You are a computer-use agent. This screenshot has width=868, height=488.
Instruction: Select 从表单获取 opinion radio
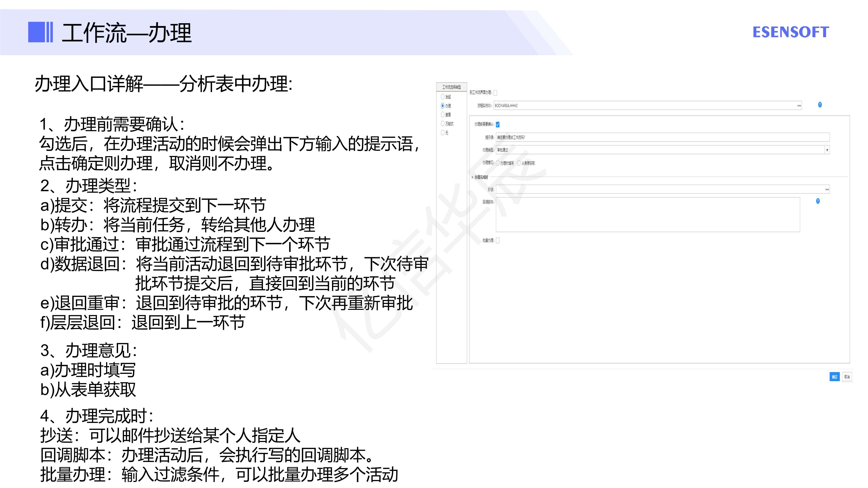[519, 163]
